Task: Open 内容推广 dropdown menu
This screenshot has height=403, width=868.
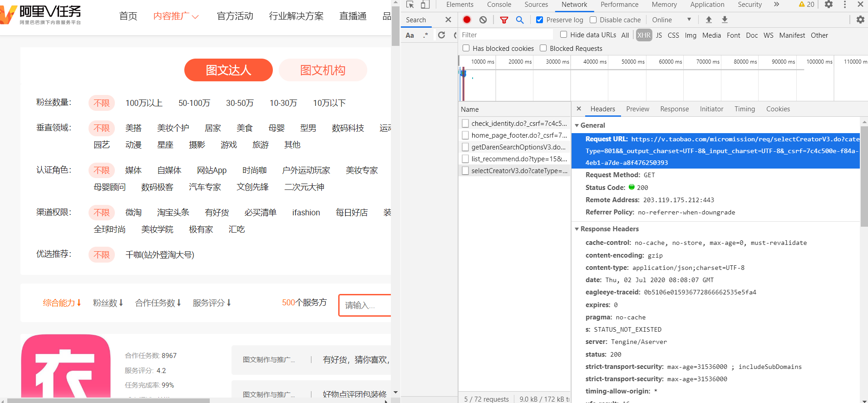Action: pos(176,16)
